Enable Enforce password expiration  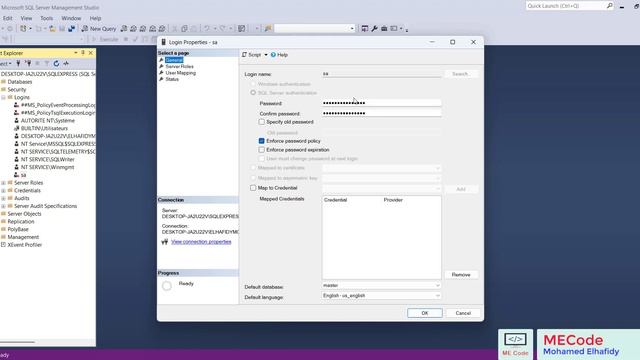click(262, 150)
